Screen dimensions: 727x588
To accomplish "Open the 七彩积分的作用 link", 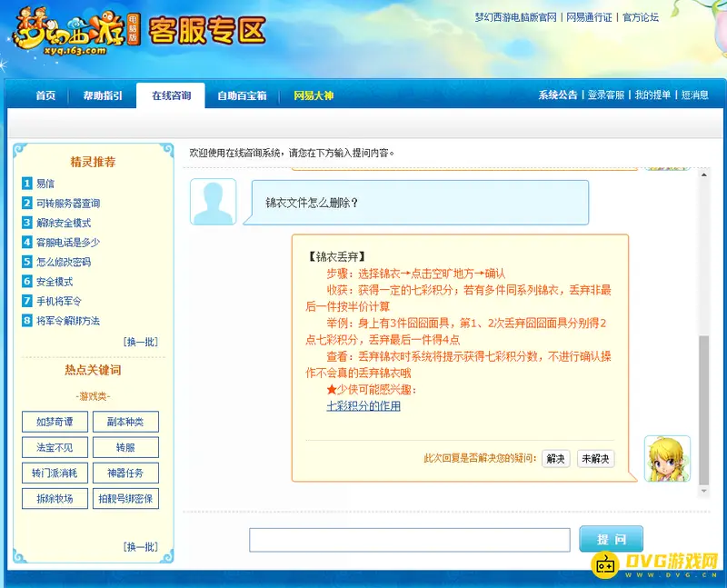I will click(x=363, y=406).
